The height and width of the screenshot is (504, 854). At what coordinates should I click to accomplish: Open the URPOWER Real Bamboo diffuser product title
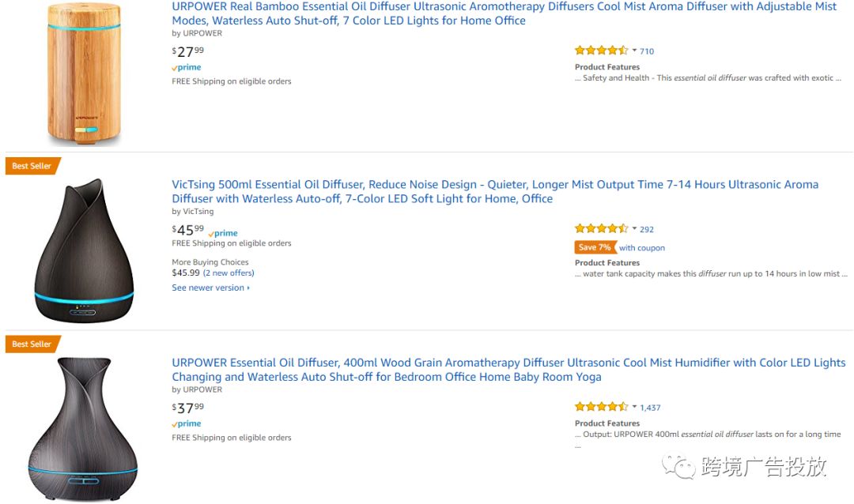point(504,13)
